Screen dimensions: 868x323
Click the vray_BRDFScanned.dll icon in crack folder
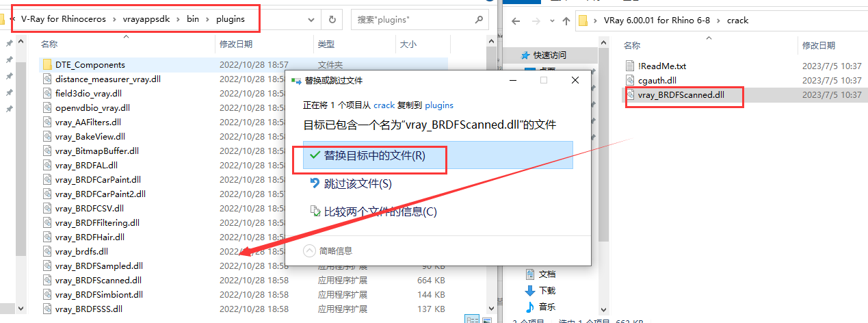pyautogui.click(x=631, y=95)
